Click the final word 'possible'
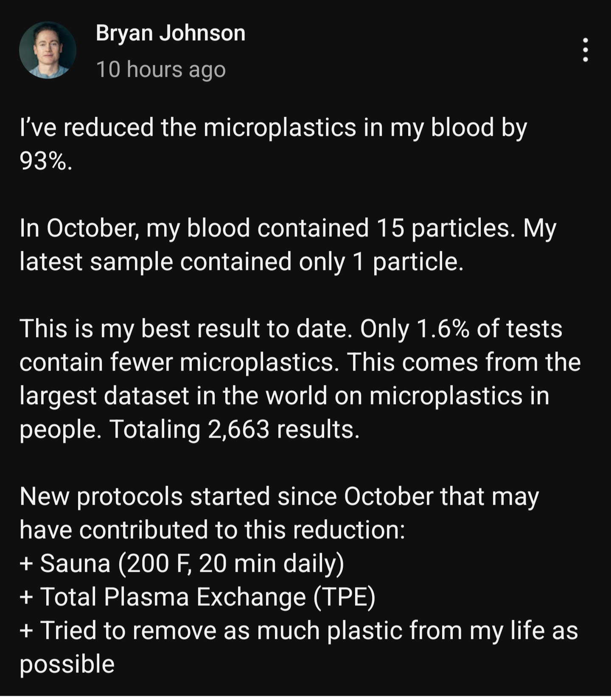The width and height of the screenshot is (611, 700). coord(67,665)
